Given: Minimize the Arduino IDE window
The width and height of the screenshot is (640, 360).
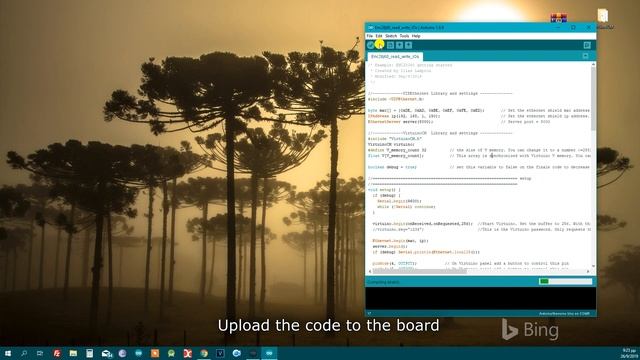Looking at the screenshot, I should 558,27.
